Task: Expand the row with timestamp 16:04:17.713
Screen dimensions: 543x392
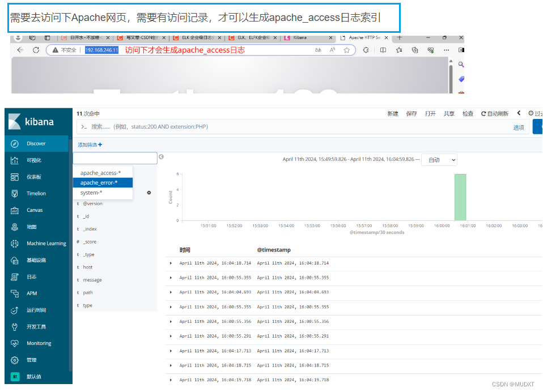Action: (x=171, y=351)
